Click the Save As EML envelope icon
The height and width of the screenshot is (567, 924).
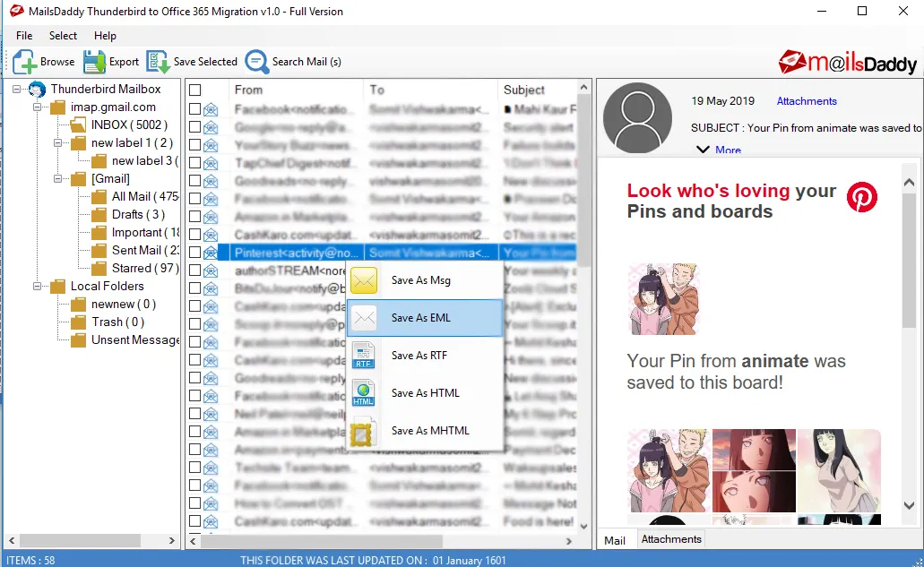(x=364, y=318)
